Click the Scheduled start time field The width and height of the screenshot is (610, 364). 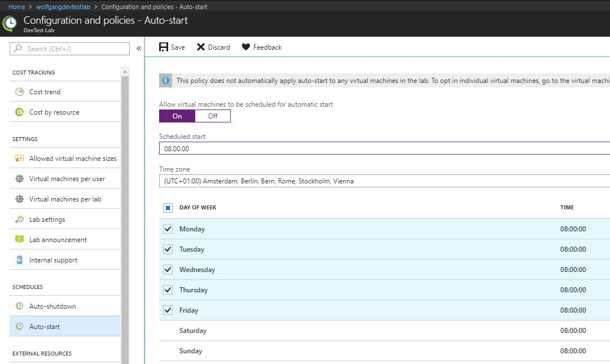click(384, 148)
